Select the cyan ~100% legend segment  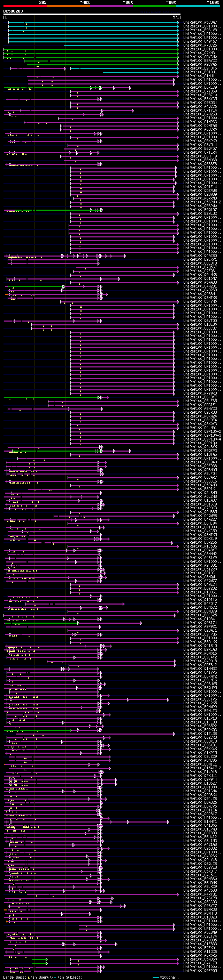pyautogui.click(x=198, y=6)
